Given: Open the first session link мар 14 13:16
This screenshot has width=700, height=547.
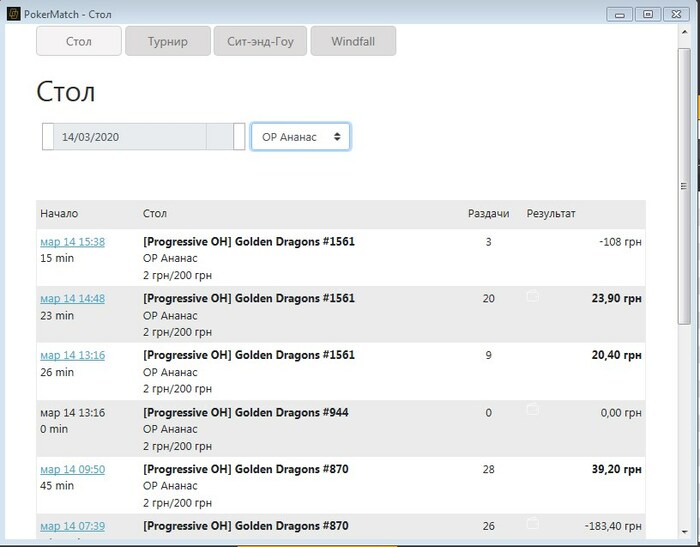Looking at the screenshot, I should (72, 355).
